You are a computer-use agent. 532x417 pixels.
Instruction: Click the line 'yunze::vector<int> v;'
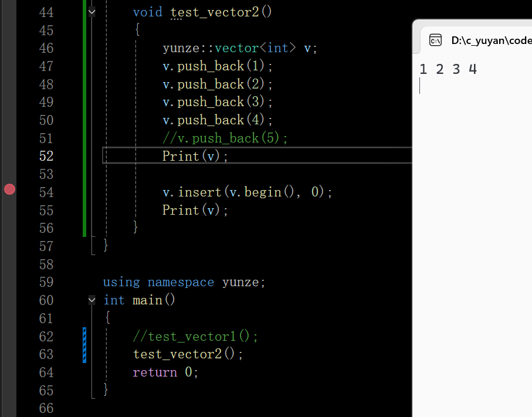click(x=239, y=48)
